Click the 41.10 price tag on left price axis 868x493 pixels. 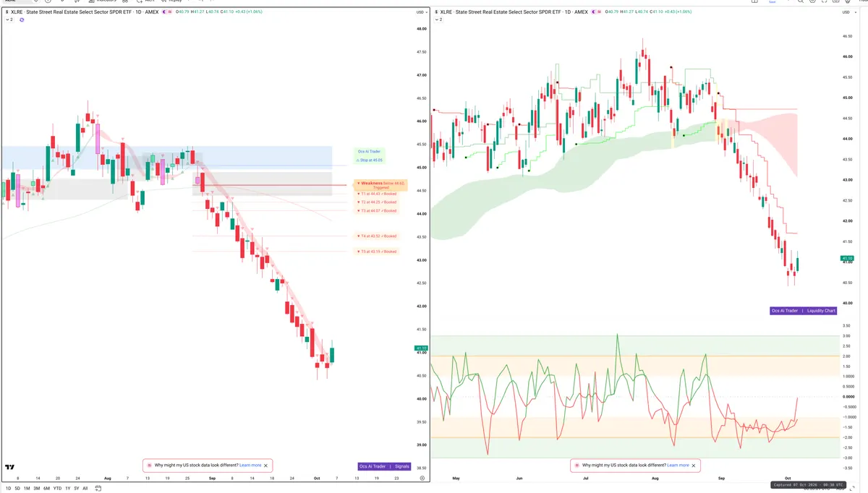coord(420,348)
